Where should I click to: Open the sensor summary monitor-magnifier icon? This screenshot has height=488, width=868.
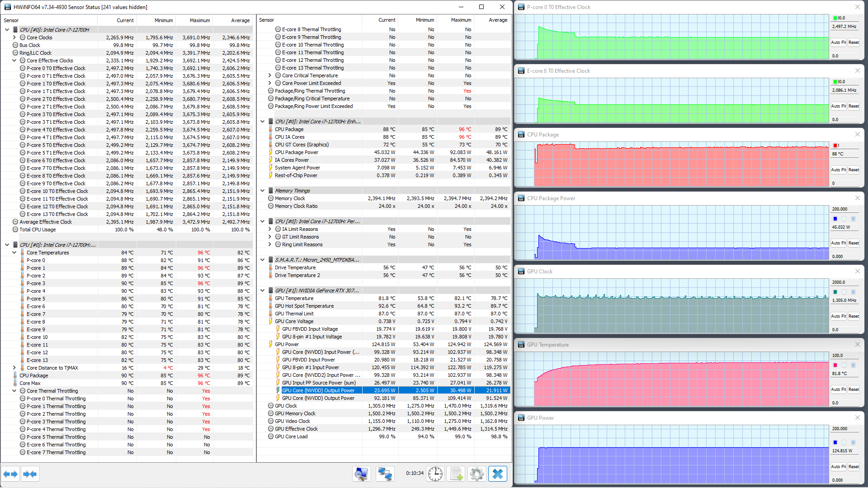coord(361,474)
